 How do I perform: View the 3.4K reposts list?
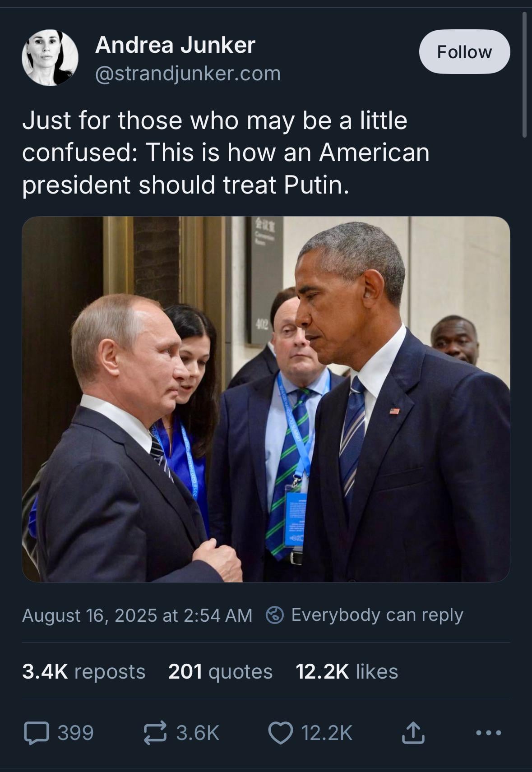(83, 671)
